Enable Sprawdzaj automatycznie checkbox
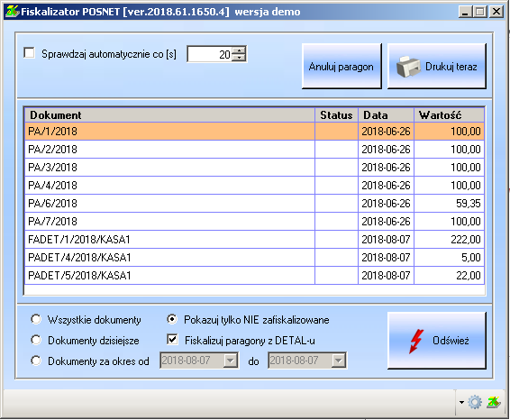The width and height of the screenshot is (510, 420). [29, 53]
